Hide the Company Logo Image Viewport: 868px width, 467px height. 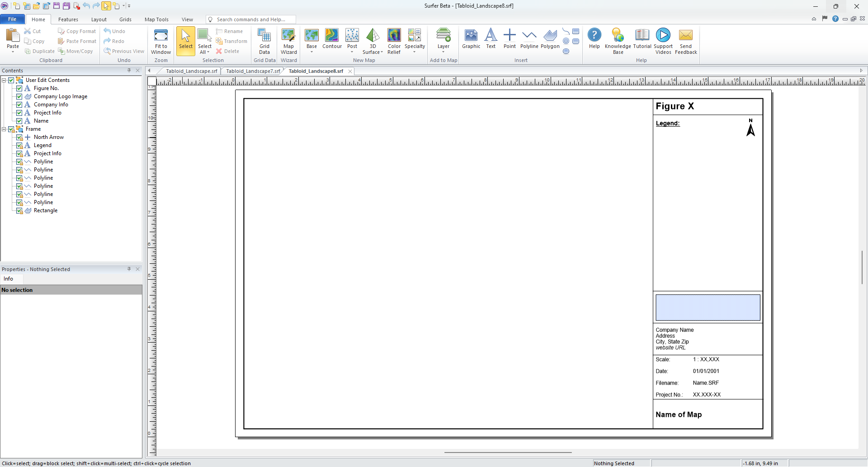tap(19, 96)
